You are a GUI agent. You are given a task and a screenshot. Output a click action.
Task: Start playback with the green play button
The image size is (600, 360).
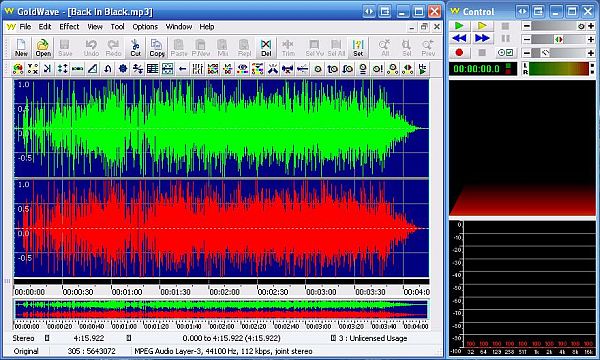[459, 26]
